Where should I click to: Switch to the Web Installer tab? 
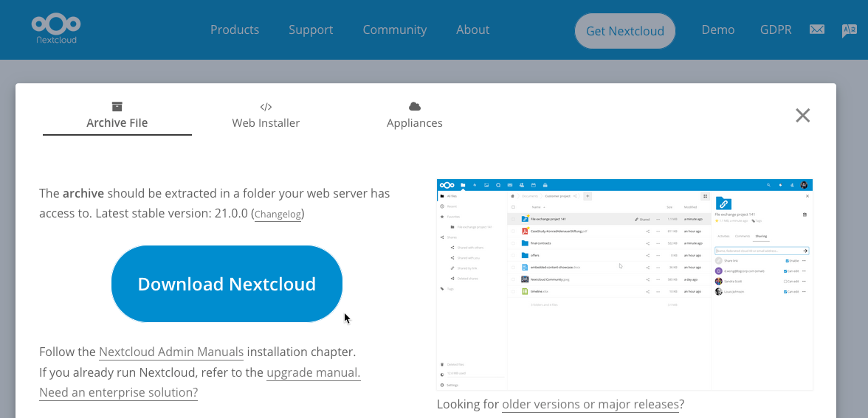click(x=266, y=116)
